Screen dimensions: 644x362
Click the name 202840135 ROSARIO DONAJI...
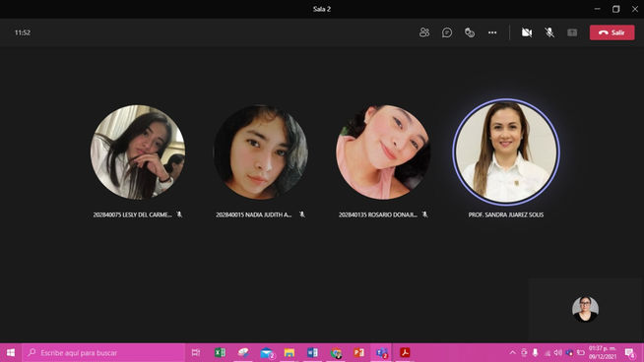click(x=378, y=214)
